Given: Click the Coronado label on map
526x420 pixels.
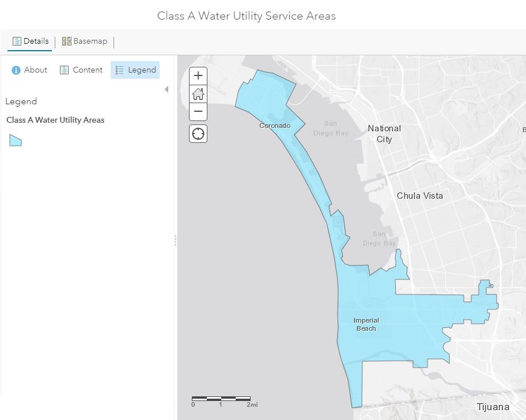Looking at the screenshot, I should tap(275, 126).
